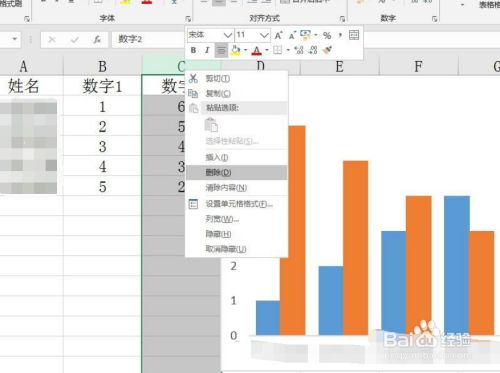Decrease decimal places icon
500x373 pixels.
(313, 50)
